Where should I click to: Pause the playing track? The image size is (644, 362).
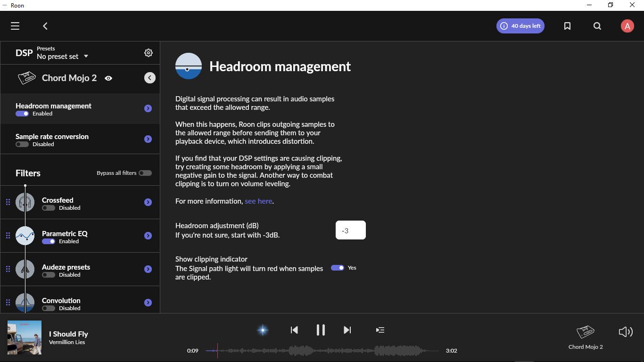tap(321, 330)
